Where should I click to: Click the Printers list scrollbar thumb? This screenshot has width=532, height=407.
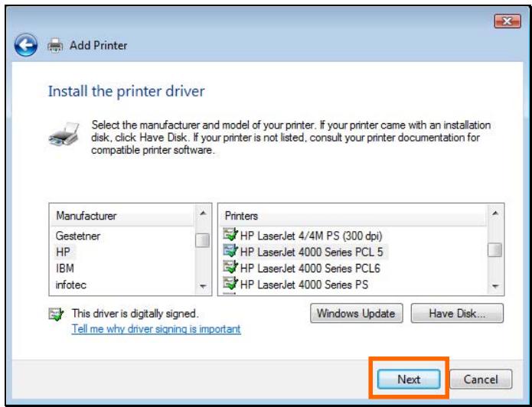[494, 250]
